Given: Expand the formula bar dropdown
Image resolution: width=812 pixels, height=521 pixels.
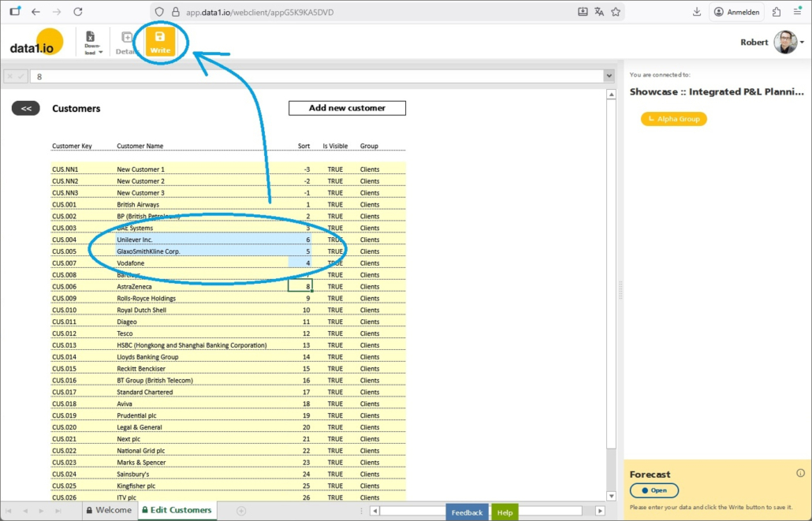Looking at the screenshot, I should click(x=609, y=76).
